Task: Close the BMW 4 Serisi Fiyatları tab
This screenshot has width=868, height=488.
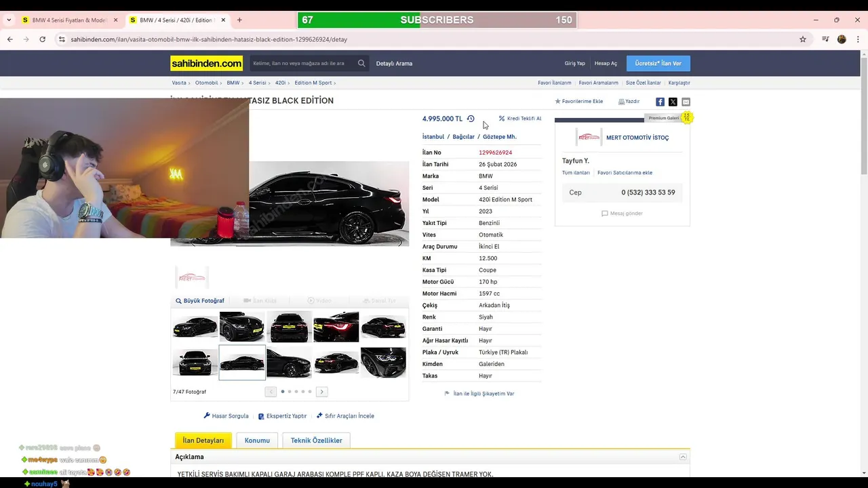Action: 115,20
